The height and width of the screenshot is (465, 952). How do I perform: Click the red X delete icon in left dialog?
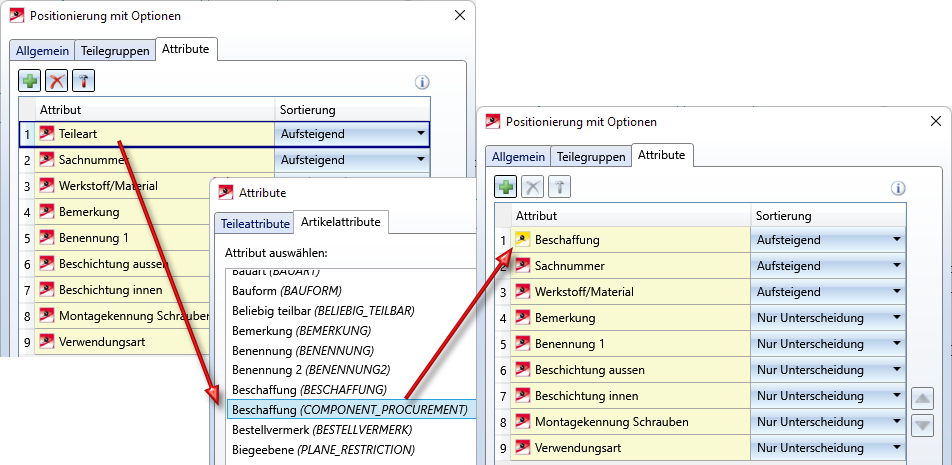click(57, 81)
